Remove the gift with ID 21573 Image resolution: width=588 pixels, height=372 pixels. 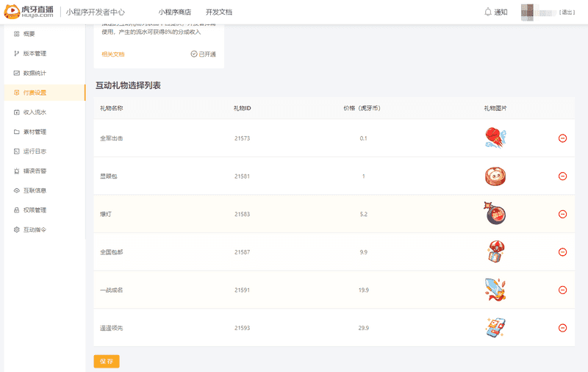(x=562, y=138)
